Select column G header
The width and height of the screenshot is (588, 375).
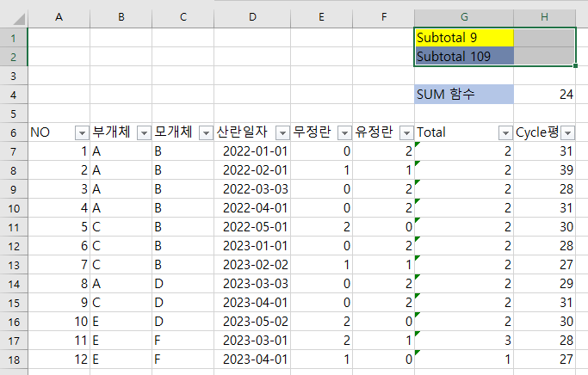pos(464,17)
